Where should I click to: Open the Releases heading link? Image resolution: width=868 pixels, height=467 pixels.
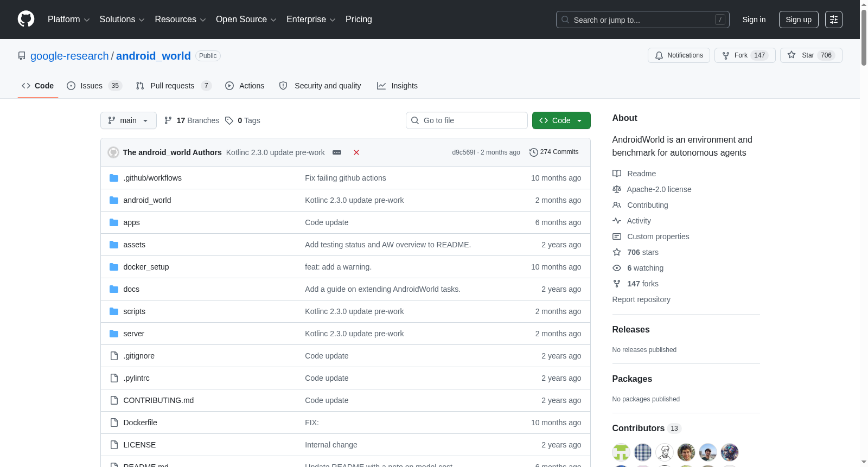click(x=631, y=330)
